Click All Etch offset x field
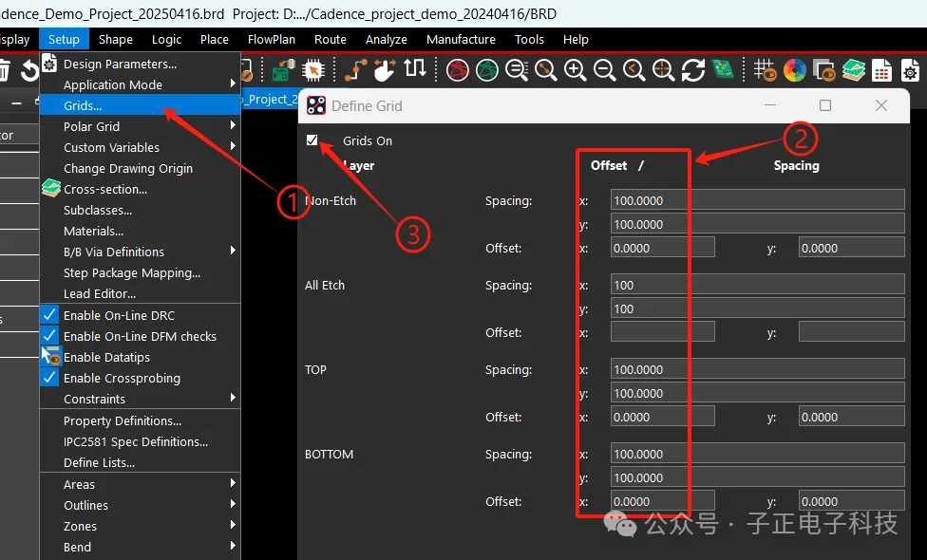 pos(663,331)
